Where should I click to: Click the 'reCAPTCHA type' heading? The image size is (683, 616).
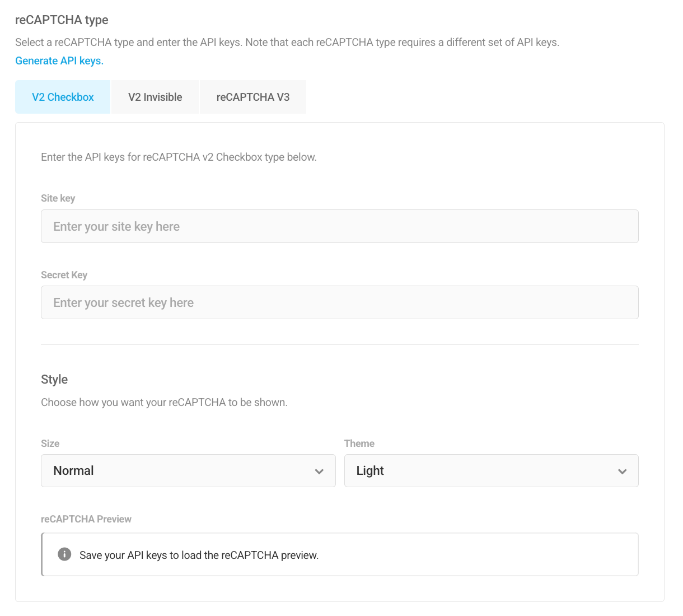pos(62,20)
